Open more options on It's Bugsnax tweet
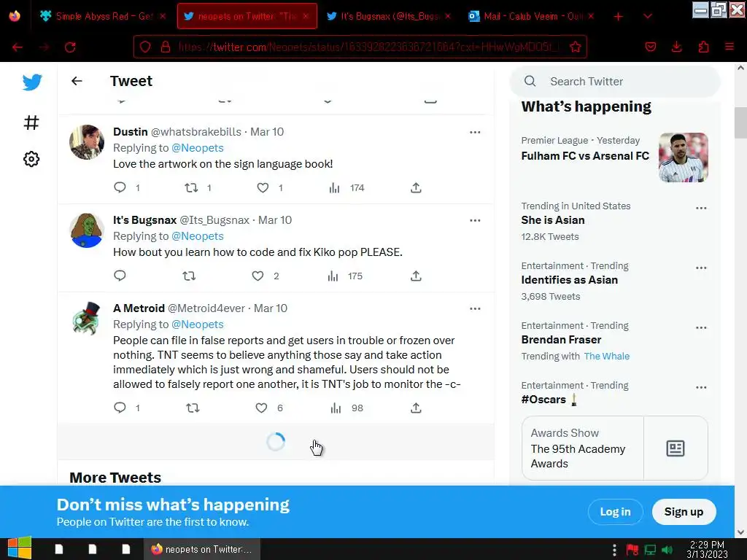The width and height of the screenshot is (747, 560). 475,220
